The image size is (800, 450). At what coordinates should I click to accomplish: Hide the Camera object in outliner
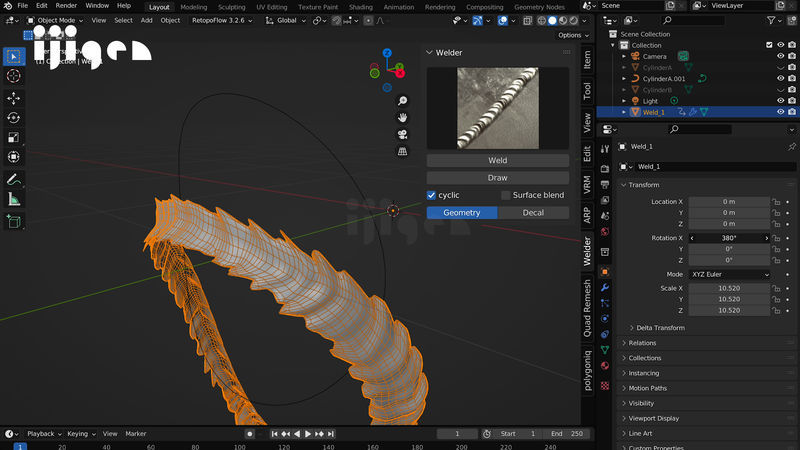(780, 57)
